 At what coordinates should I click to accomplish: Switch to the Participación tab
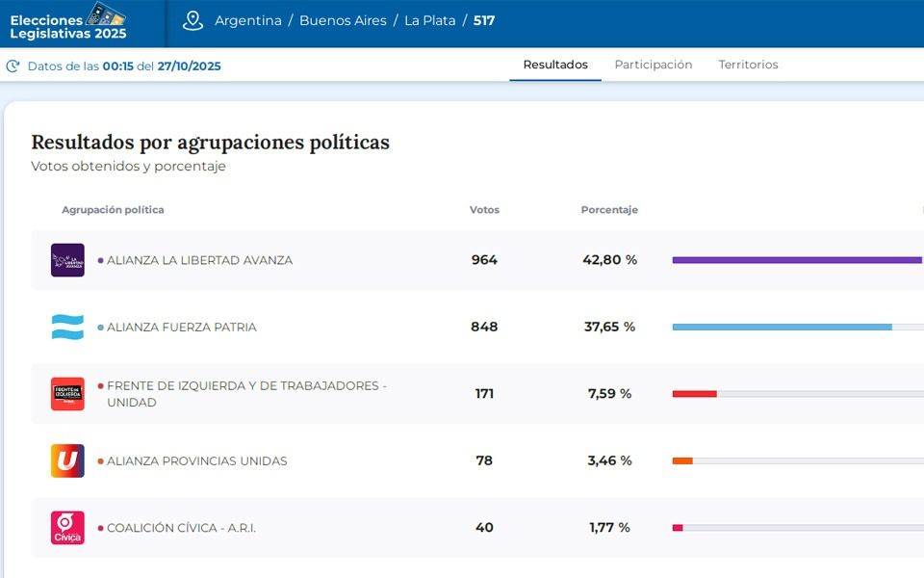653,65
